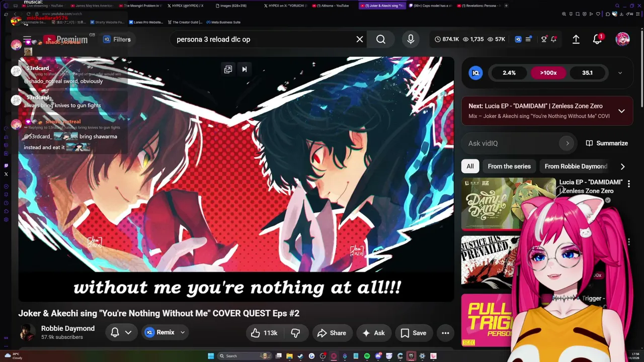Select the >100x score pill

548,73
